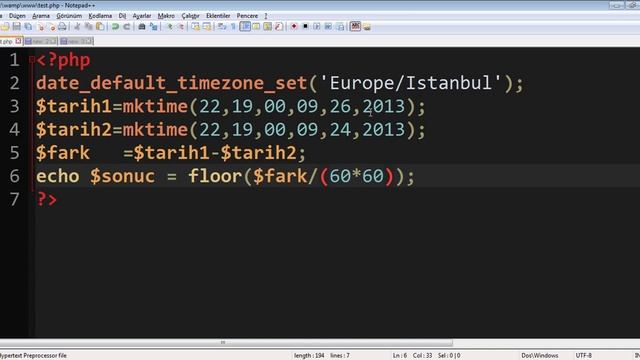Open the Kodlama menu

tap(100, 16)
